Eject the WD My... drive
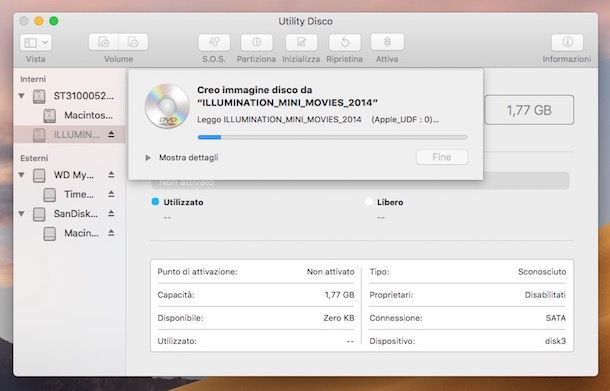The image size is (610, 391). [111, 175]
